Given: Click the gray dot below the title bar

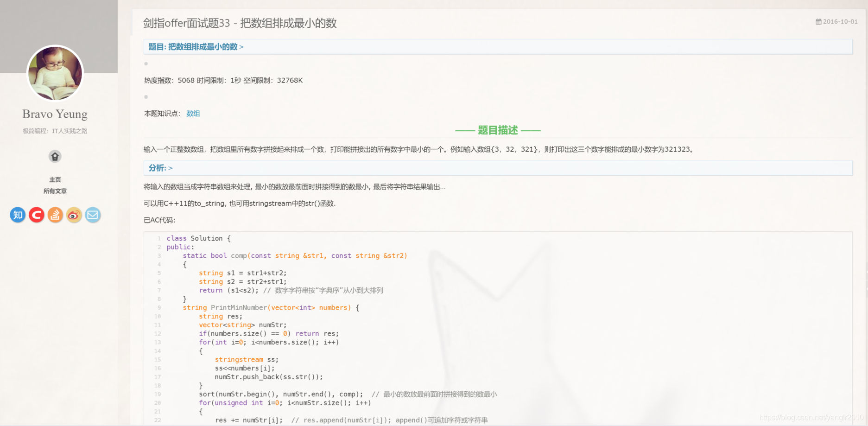Looking at the screenshot, I should (146, 64).
